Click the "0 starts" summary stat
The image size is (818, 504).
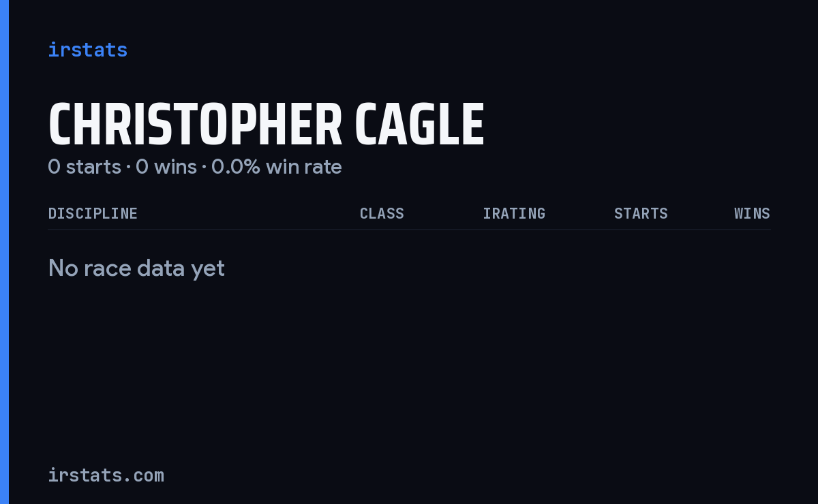85,167
